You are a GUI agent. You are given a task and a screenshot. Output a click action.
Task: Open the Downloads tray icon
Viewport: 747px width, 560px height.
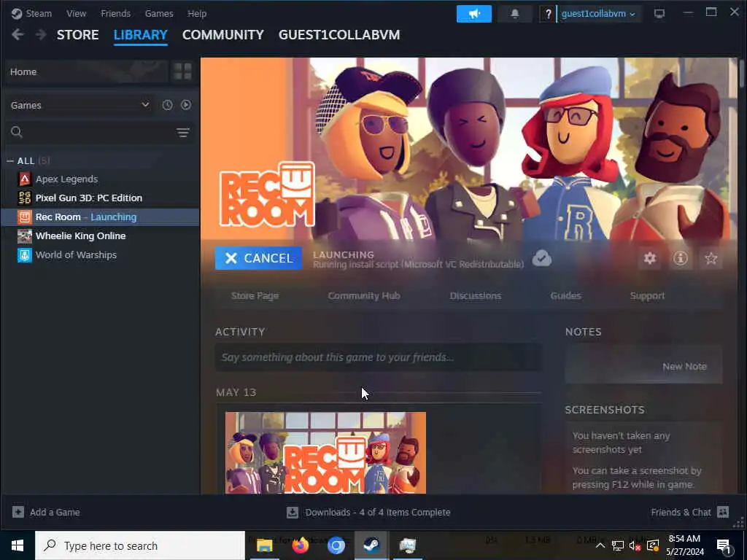292,512
